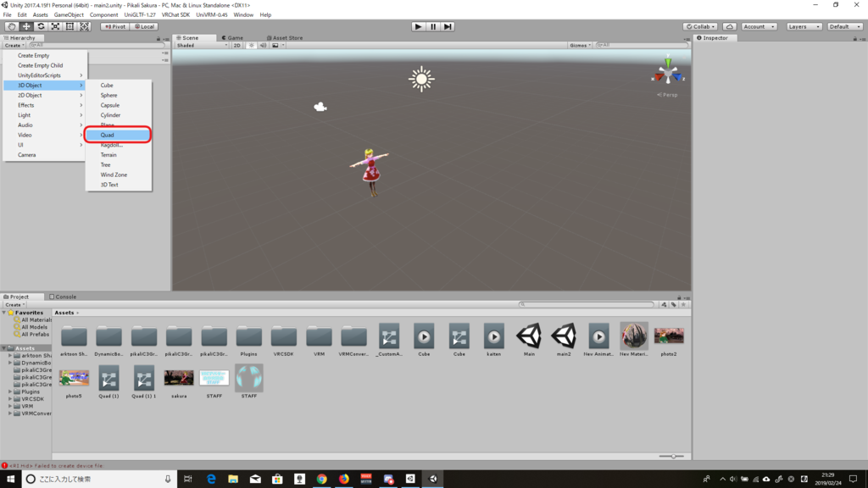Open File Explorer from taskbar
868x488 pixels.
[x=233, y=479]
